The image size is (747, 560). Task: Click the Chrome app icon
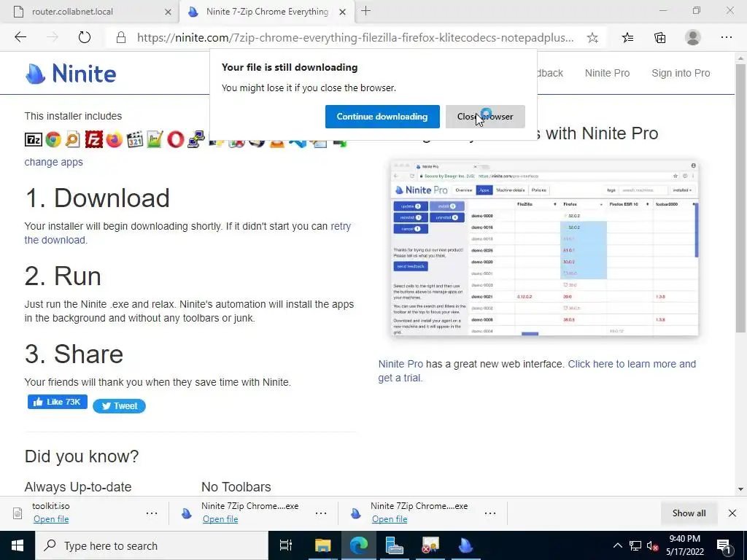tap(53, 139)
